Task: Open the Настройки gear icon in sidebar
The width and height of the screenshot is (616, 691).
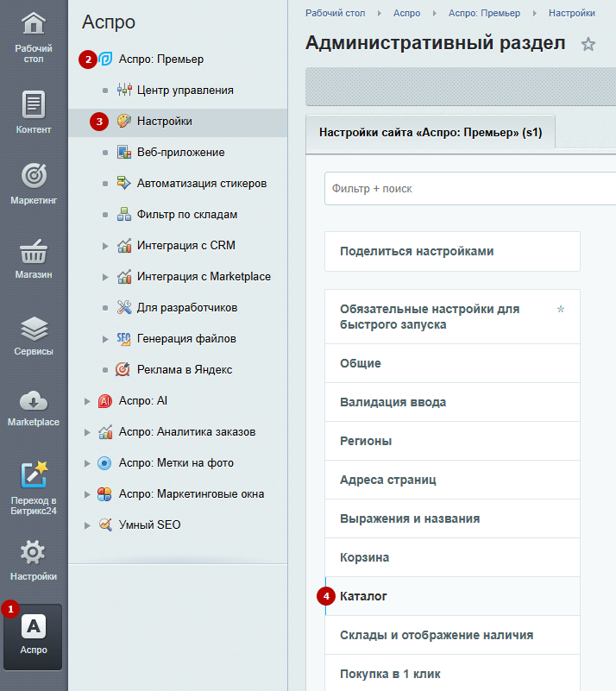Action: tap(34, 552)
